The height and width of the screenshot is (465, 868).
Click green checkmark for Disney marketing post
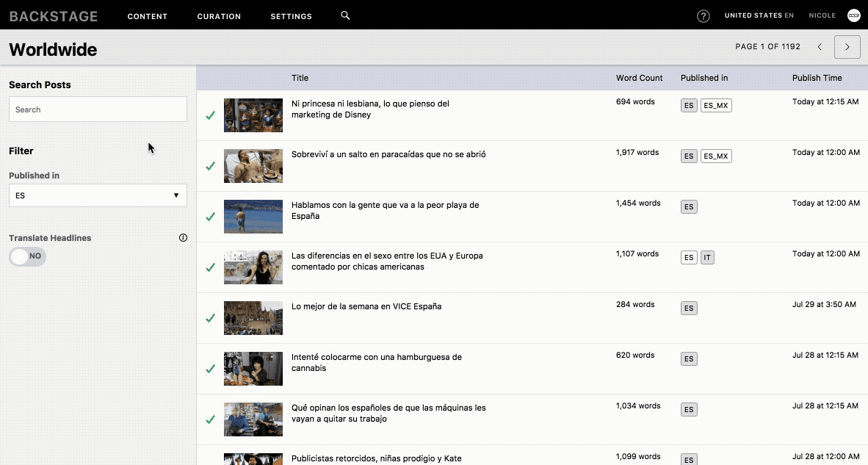pos(210,115)
